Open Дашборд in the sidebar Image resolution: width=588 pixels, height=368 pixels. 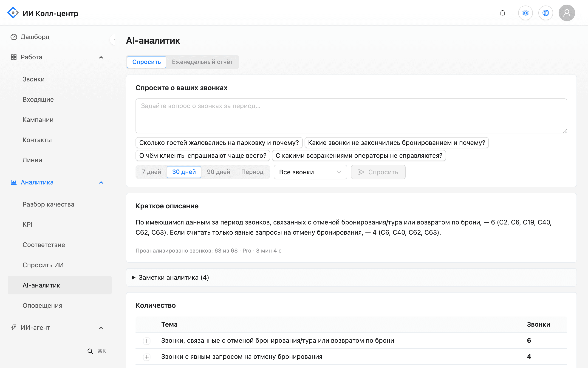(59, 37)
